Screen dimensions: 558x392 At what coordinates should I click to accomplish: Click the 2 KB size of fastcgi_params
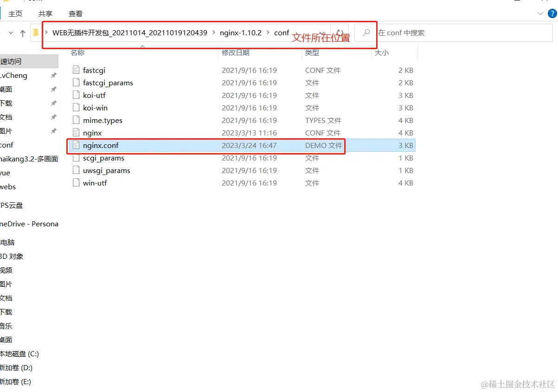[x=405, y=83]
